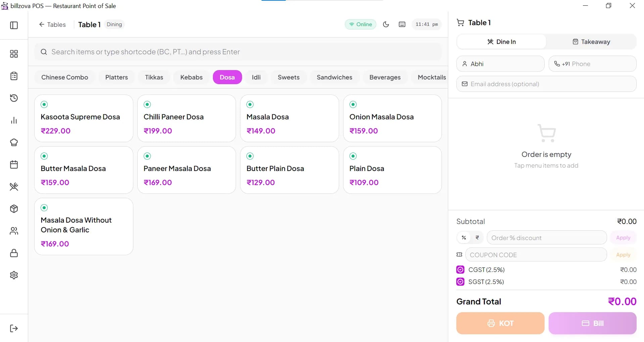
Task: Toggle the CGST (2.5%) tax checkbox
Action: [x=460, y=270]
